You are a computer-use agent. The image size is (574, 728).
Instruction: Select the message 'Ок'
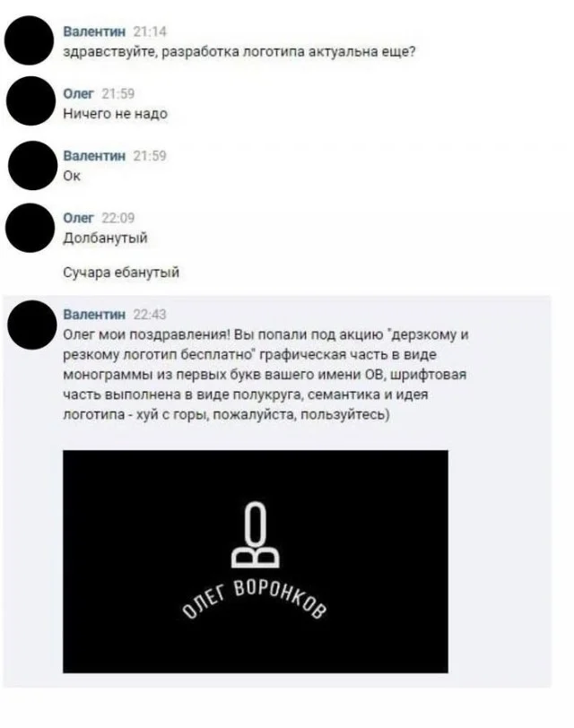pyautogui.click(x=72, y=176)
